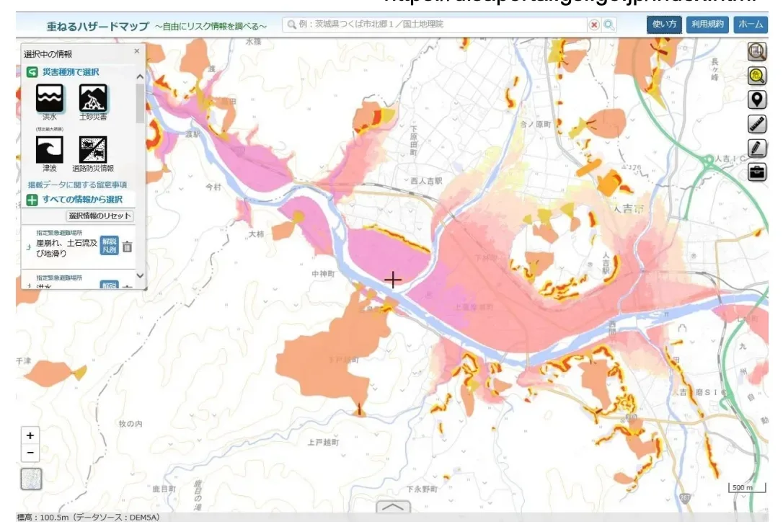
Task: Click the panel scrollbar up arrow
Action: (140, 77)
